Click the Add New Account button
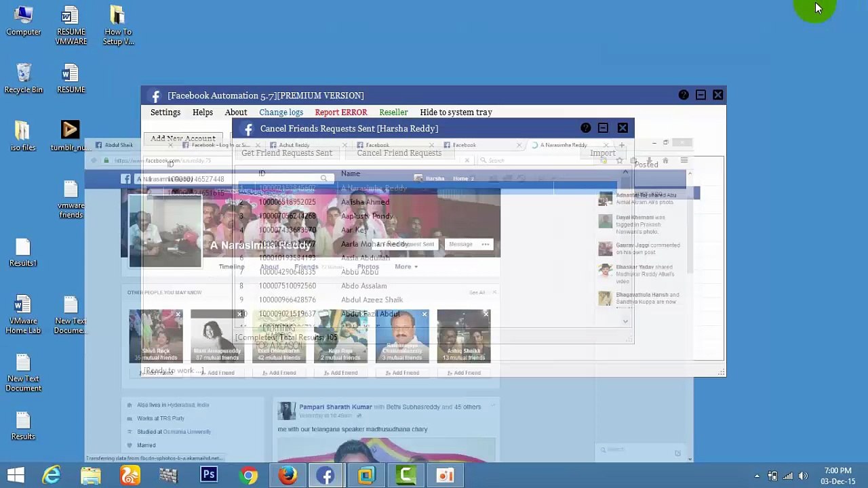Image resolution: width=868 pixels, height=488 pixels. [x=183, y=138]
